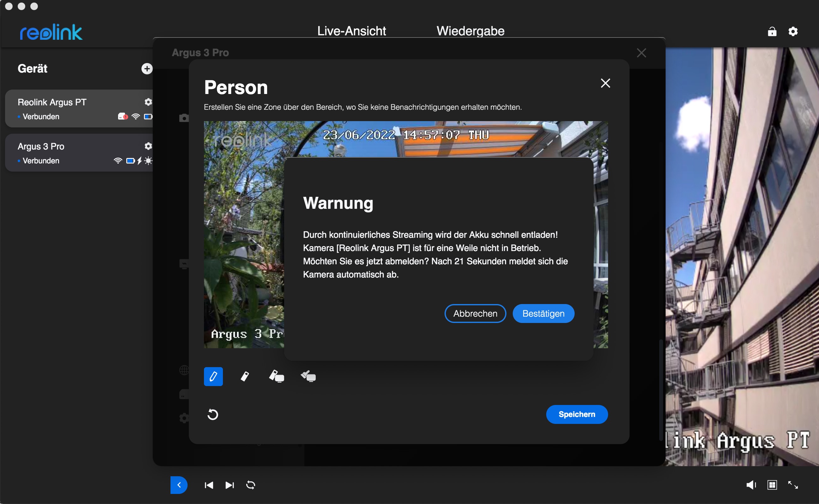Select the eraser tool
The image size is (819, 504).
click(x=245, y=376)
